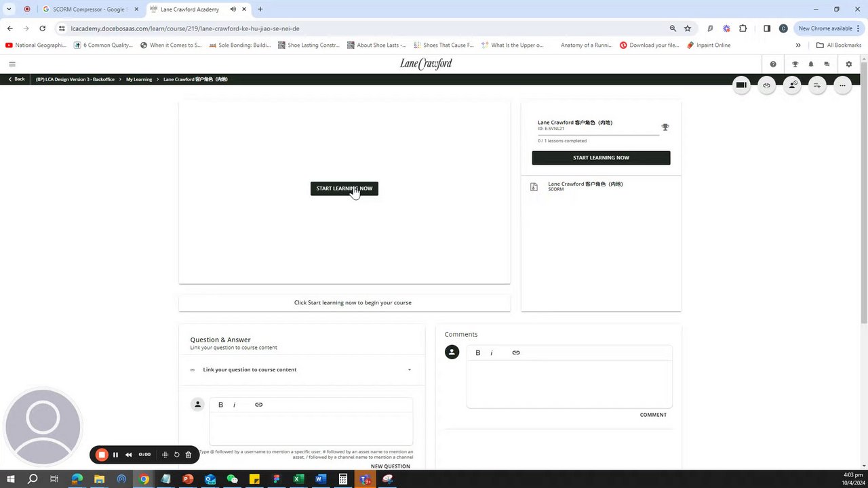Viewport: 868px width, 488px height.
Task: Open the SCORM lesson row in course outline
Action: [x=601, y=186]
